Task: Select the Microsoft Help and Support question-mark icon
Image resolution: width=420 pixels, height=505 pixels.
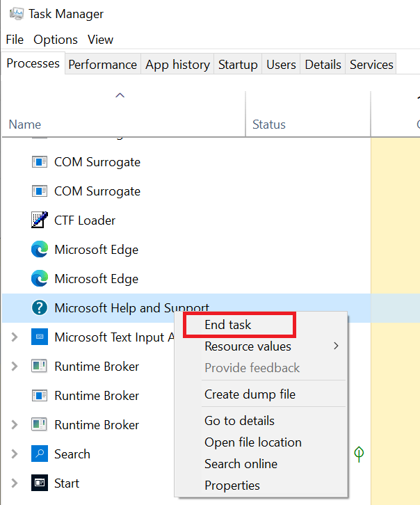Action: (40, 308)
